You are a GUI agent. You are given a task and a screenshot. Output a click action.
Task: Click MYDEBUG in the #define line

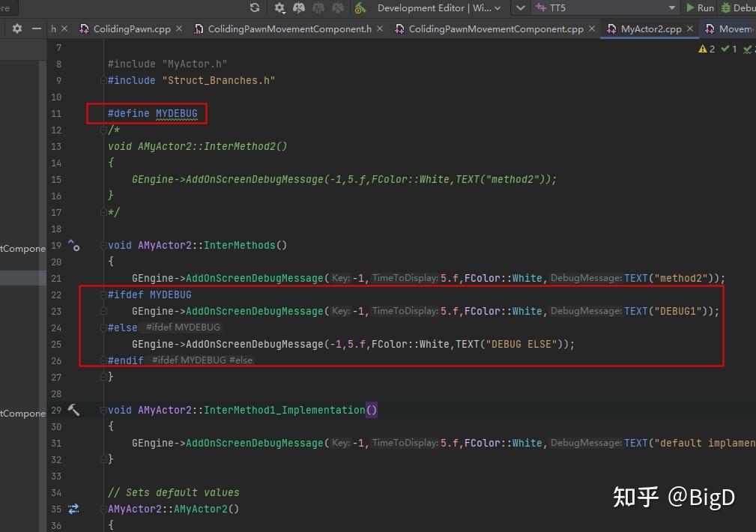coord(177,113)
